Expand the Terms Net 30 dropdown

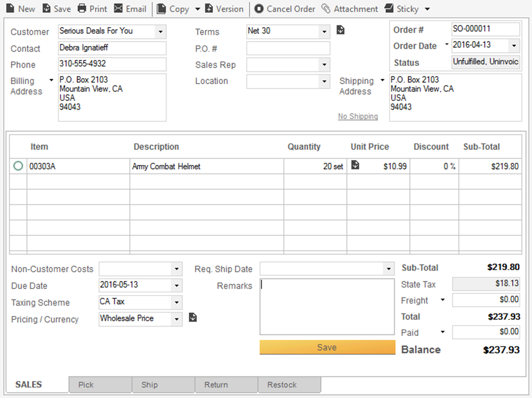click(324, 32)
